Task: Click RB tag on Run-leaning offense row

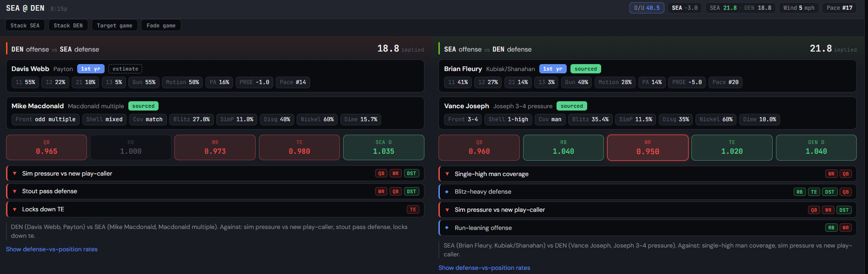Action: click(831, 228)
